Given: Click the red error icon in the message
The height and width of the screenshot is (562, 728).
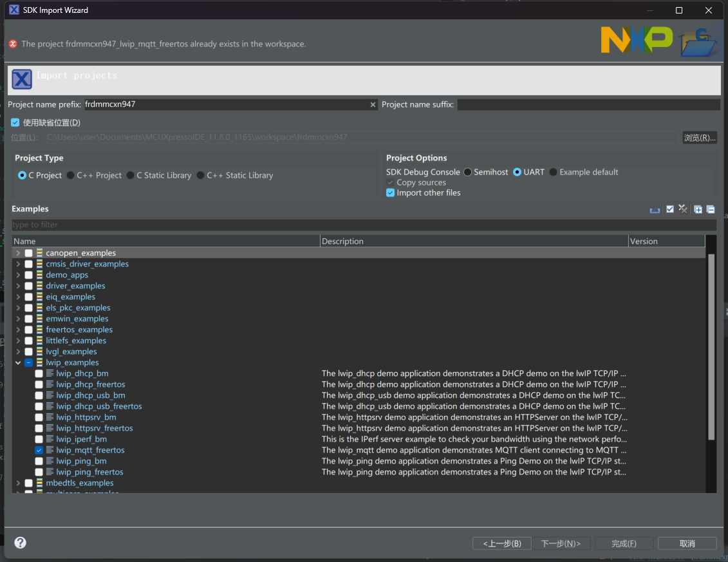Looking at the screenshot, I should tap(13, 44).
